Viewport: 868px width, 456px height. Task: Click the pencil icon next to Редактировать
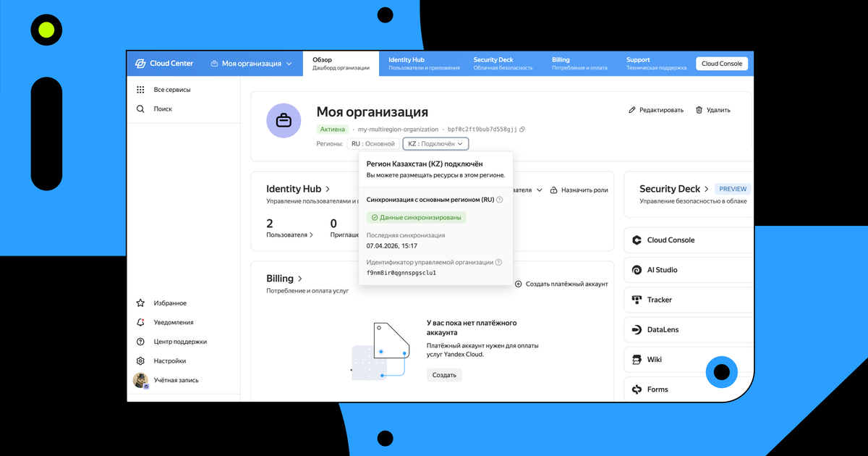point(632,110)
